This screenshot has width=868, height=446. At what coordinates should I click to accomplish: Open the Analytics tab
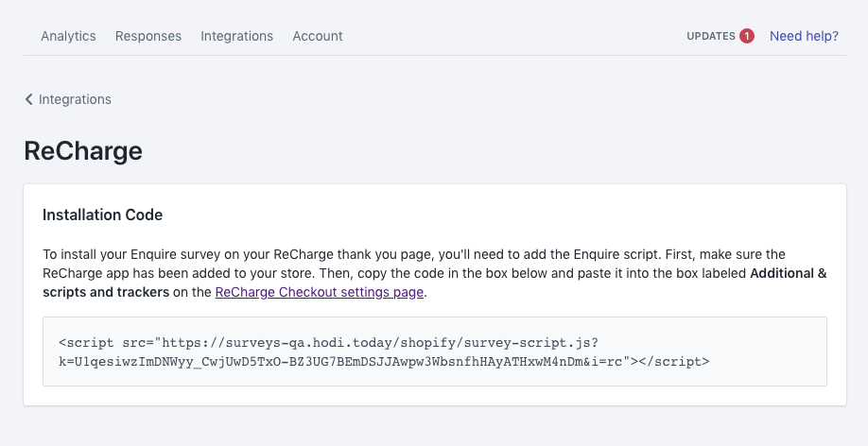pyautogui.click(x=68, y=36)
